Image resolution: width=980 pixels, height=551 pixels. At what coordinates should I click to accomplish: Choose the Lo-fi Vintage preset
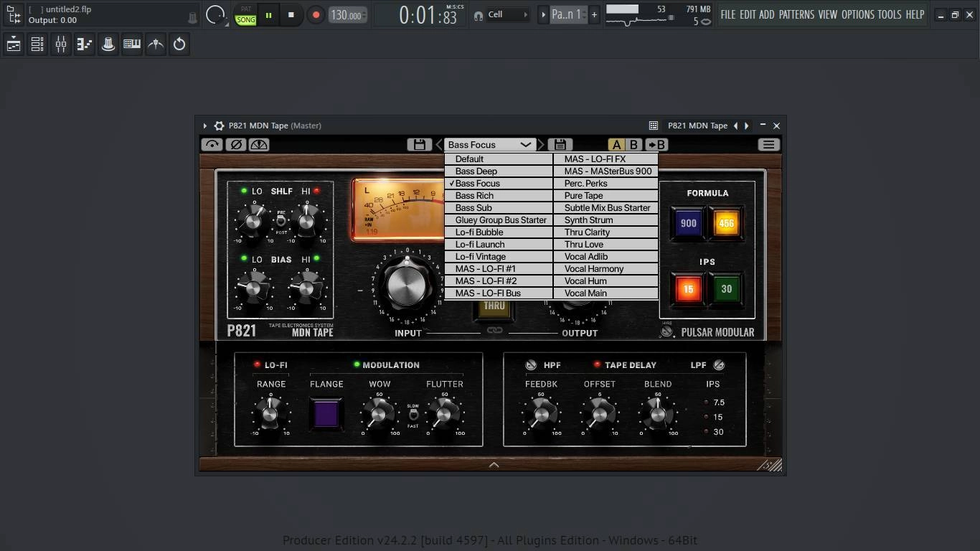[x=499, y=257]
